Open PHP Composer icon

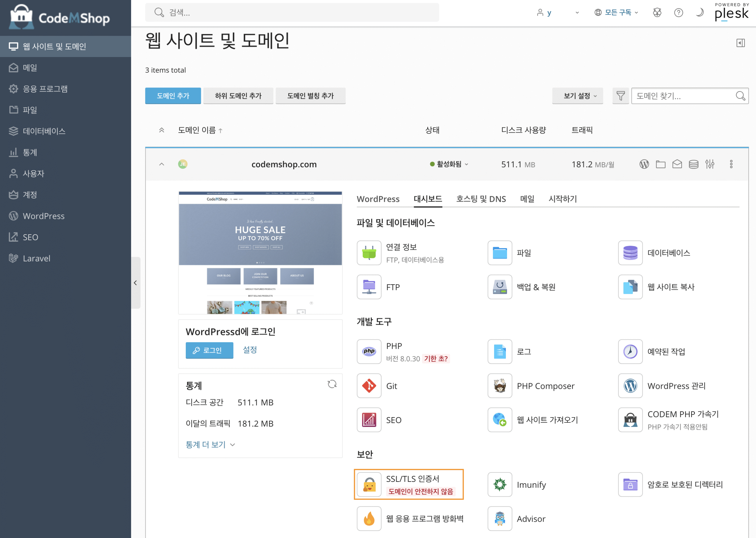499,386
